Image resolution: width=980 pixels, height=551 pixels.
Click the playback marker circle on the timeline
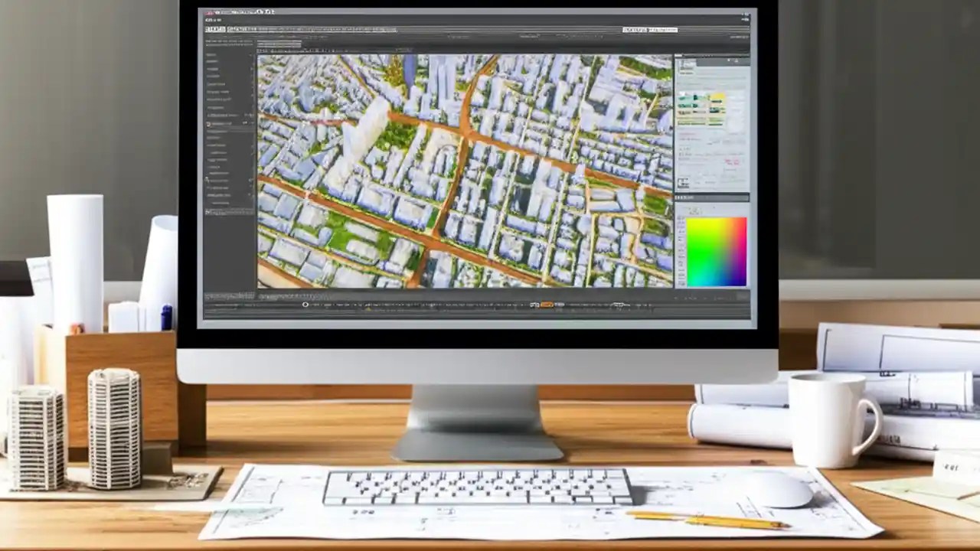[x=305, y=305]
